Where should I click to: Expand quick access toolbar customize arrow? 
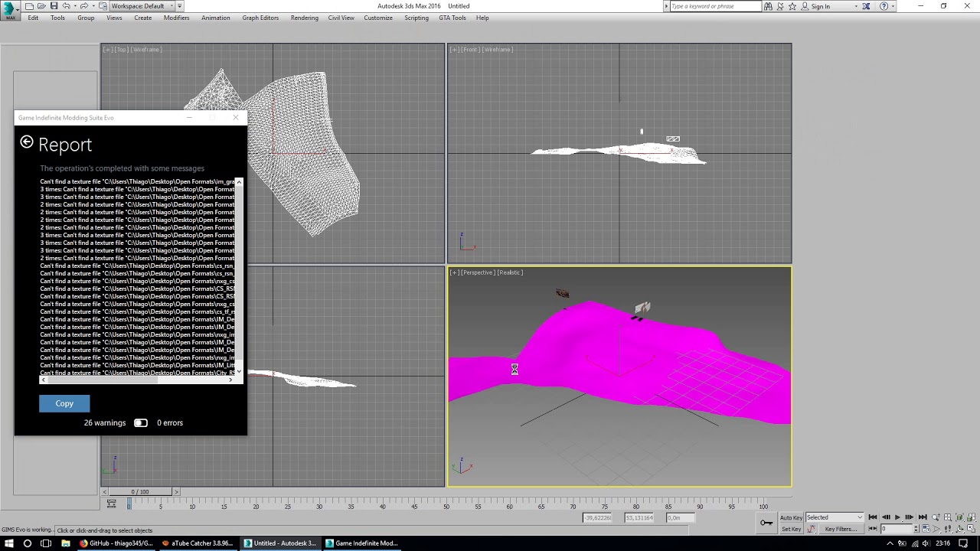[181, 6]
